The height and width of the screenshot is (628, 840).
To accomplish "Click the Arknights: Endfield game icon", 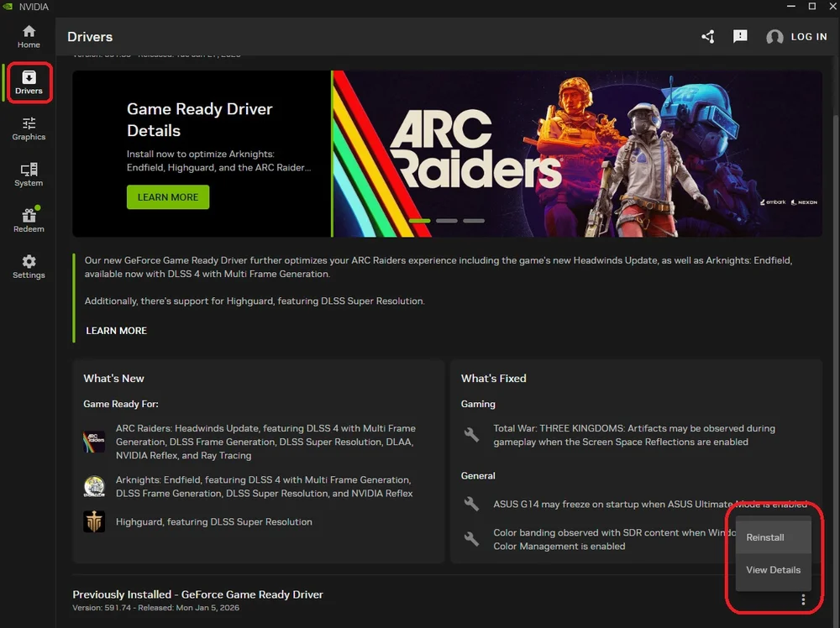I will coord(93,486).
